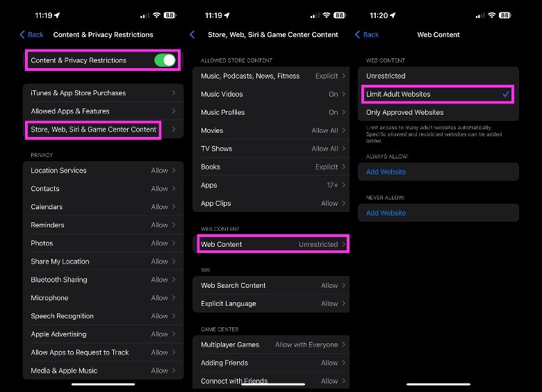Tap chevron in Media & Apple Music row

tap(174, 370)
